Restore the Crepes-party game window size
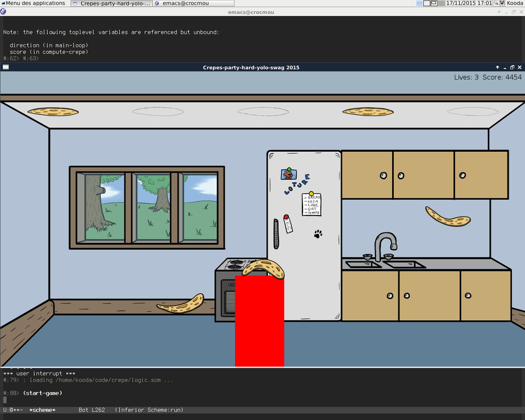Image resolution: width=525 pixels, height=420 pixels. click(512, 67)
